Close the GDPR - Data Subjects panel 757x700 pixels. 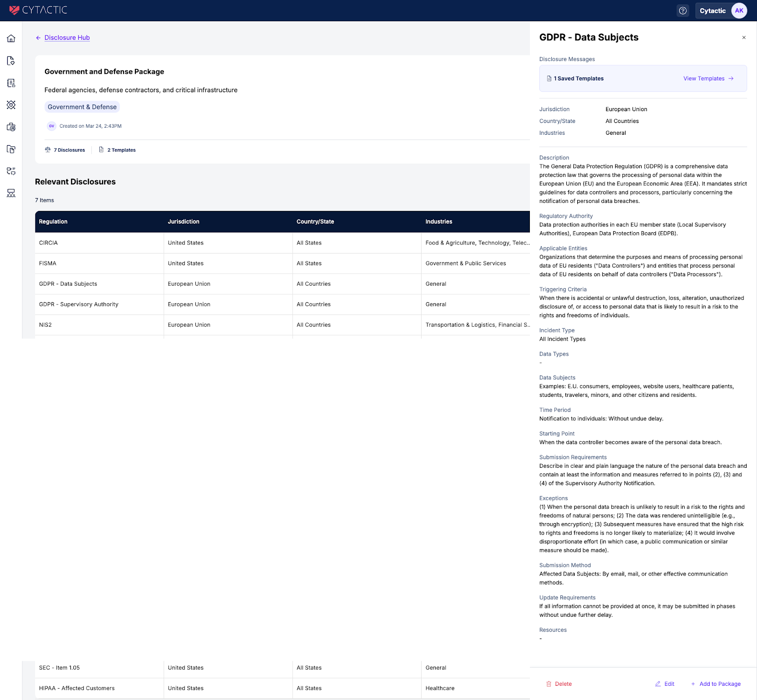[744, 37]
